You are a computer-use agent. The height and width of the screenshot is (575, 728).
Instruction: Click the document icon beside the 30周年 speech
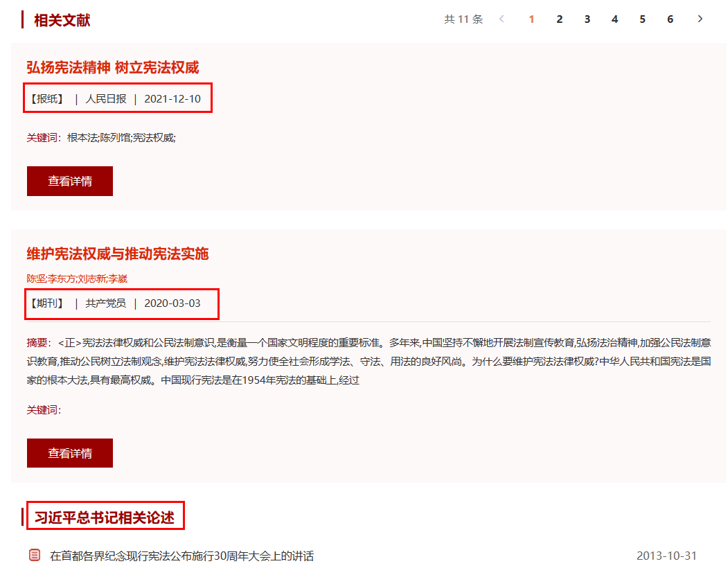click(35, 555)
